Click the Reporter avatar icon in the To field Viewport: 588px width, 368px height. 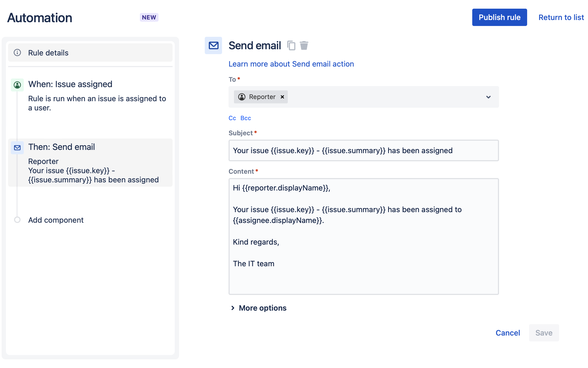(242, 97)
